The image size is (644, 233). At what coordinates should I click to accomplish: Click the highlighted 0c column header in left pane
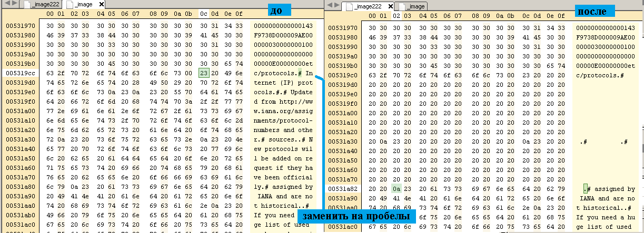[x=203, y=13]
